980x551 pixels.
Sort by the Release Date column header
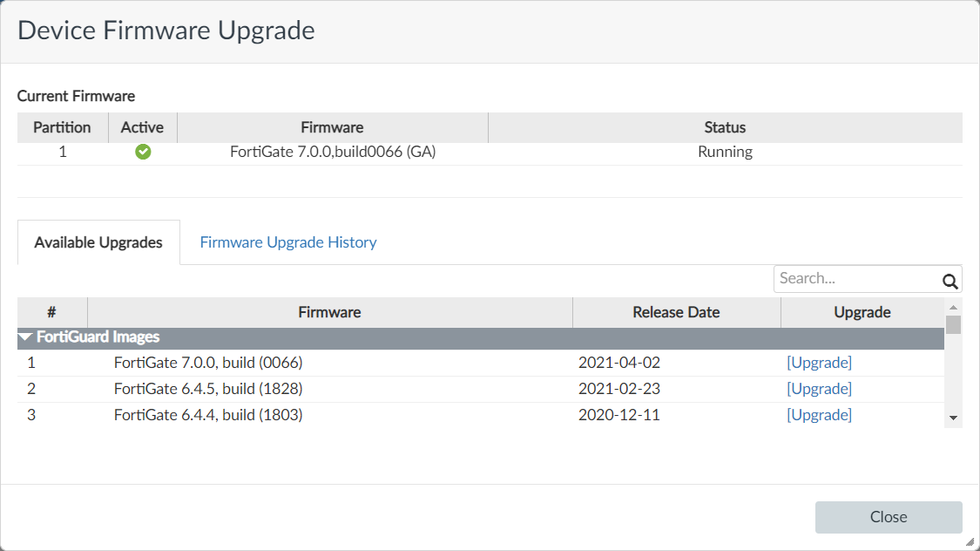pos(676,312)
